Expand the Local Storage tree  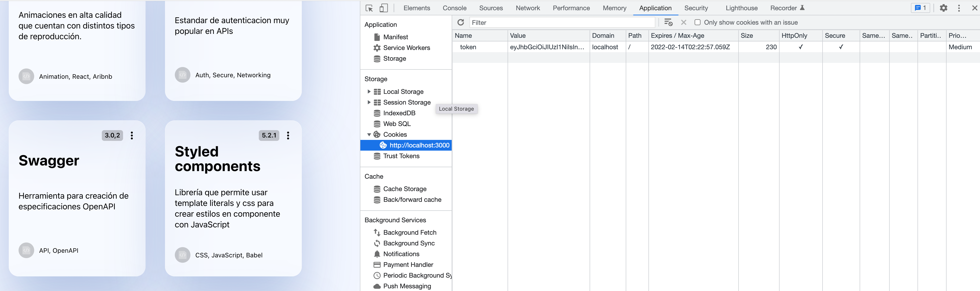coord(369,92)
